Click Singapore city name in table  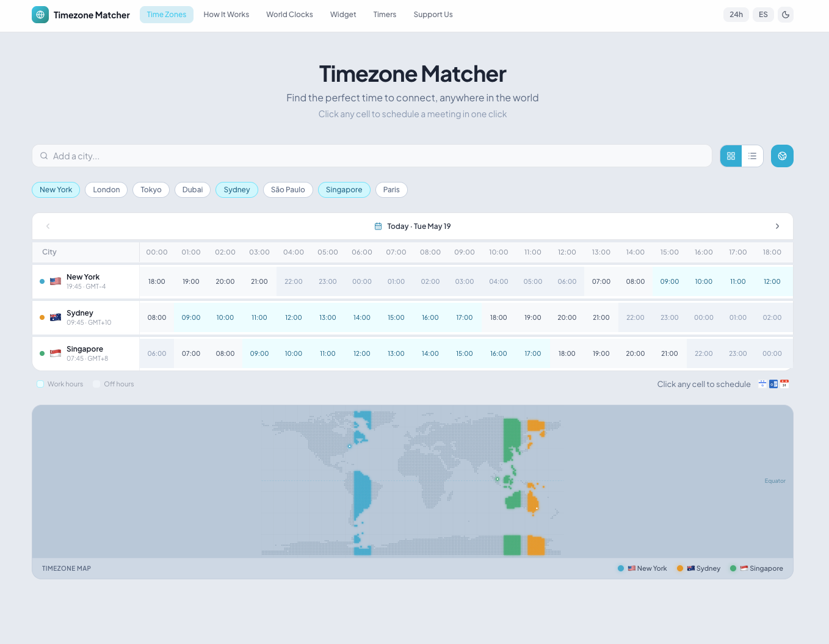coord(85,349)
